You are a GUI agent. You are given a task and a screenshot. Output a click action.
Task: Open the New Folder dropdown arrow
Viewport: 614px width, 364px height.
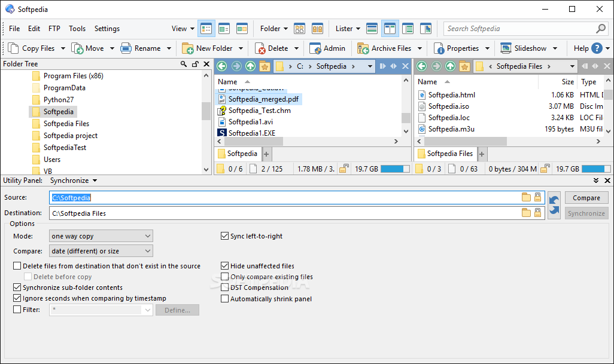click(x=241, y=48)
